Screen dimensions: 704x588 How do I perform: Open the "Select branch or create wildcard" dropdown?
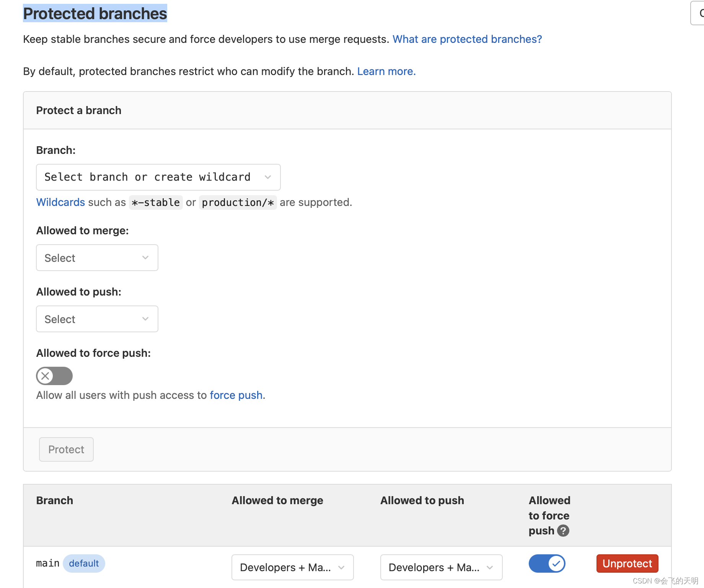158,177
